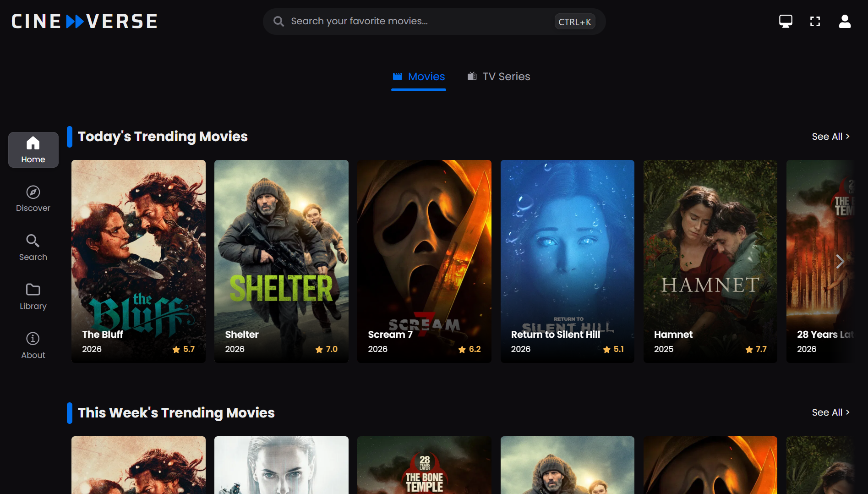Screen dimensions: 868x494
Task: Click the CTRL+K shortcut badge
Action: [574, 21]
